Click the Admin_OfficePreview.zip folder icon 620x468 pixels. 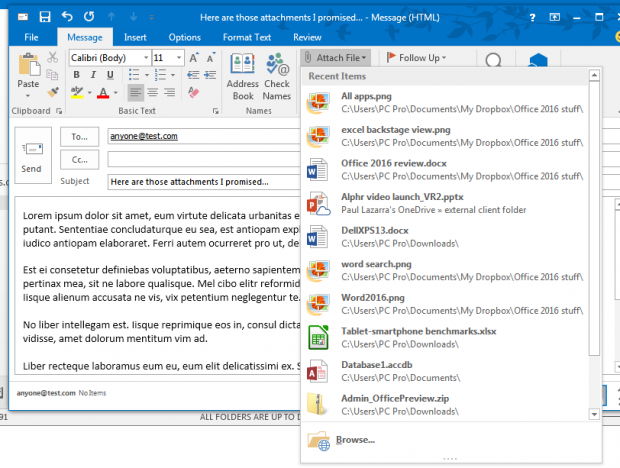coord(317,404)
